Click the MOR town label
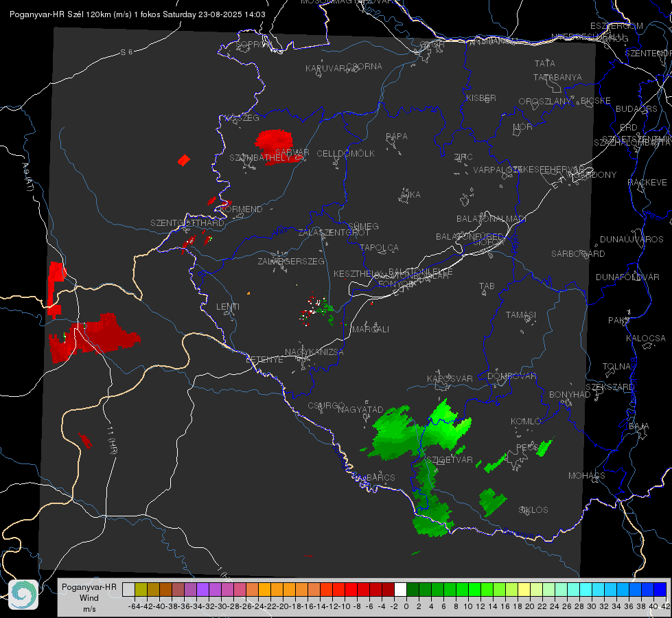This screenshot has height=618, width=672. [x=523, y=127]
